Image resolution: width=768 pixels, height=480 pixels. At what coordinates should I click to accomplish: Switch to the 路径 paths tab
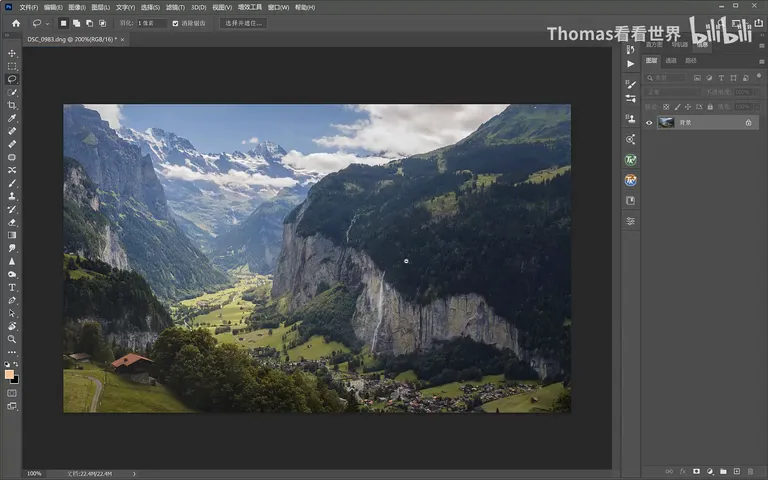coord(691,61)
